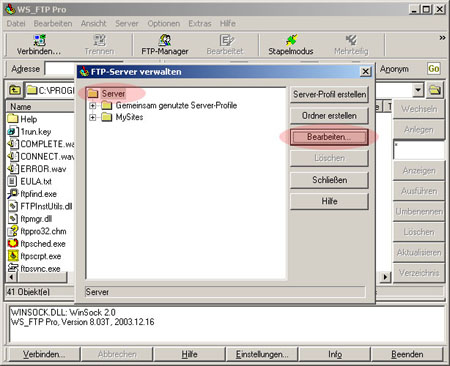Activate the Stapelmodus toolbar icon

(x=291, y=40)
